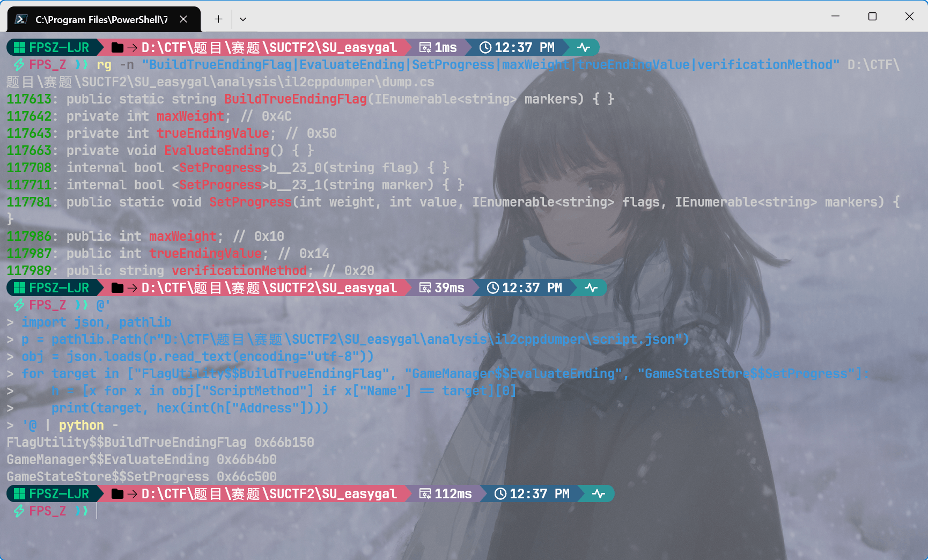Click the timer icon next to 112ms

pos(425,494)
